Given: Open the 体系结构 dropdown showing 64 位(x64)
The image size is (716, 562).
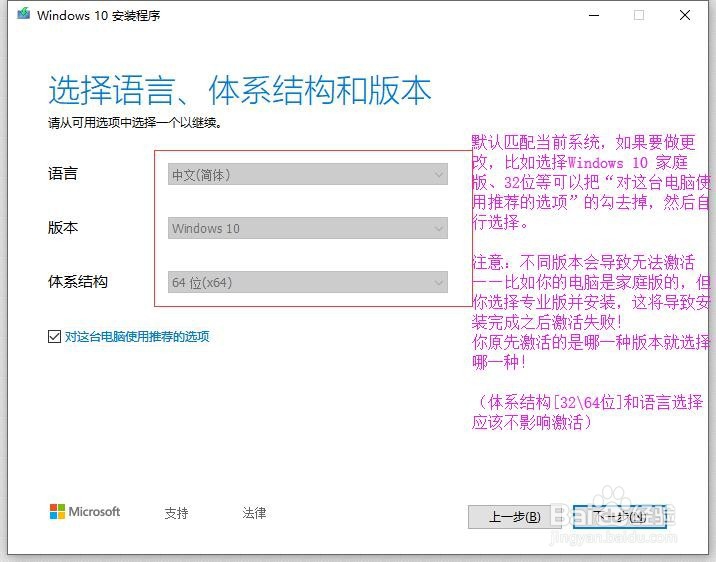Looking at the screenshot, I should [x=308, y=282].
